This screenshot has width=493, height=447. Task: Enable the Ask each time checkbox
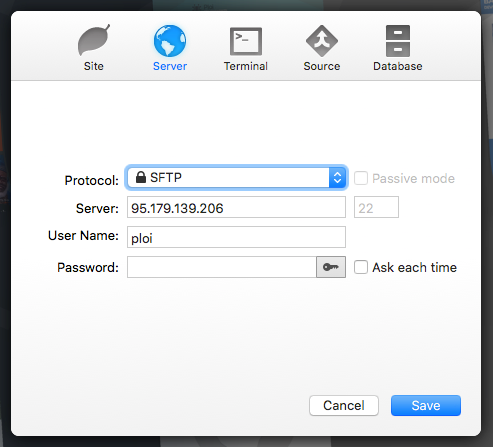click(x=361, y=267)
